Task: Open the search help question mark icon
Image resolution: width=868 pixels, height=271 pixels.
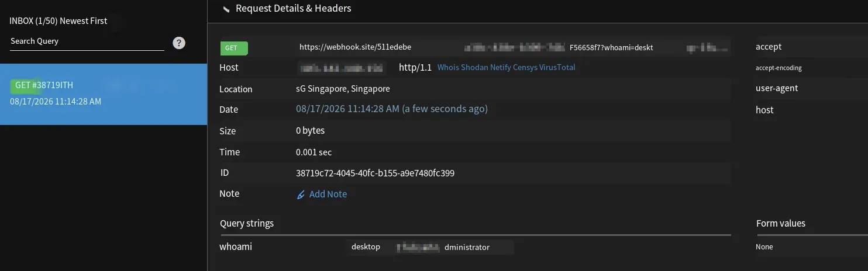Action: click(179, 43)
